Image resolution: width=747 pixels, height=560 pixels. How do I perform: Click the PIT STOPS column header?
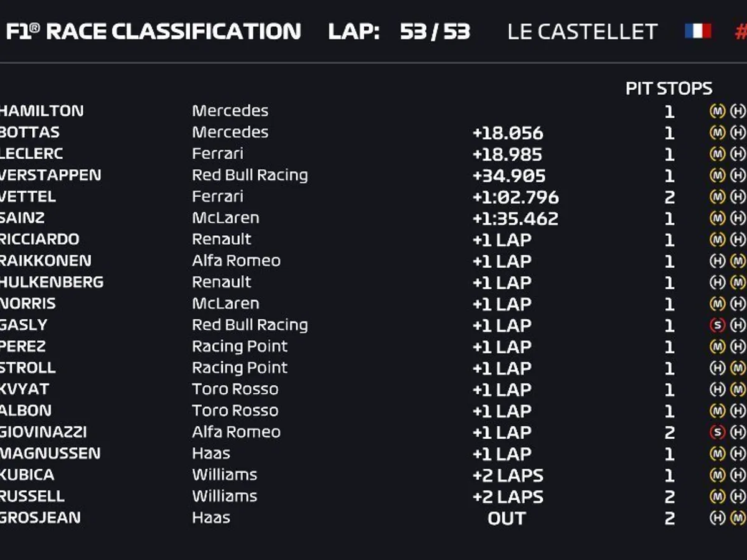[x=669, y=89]
